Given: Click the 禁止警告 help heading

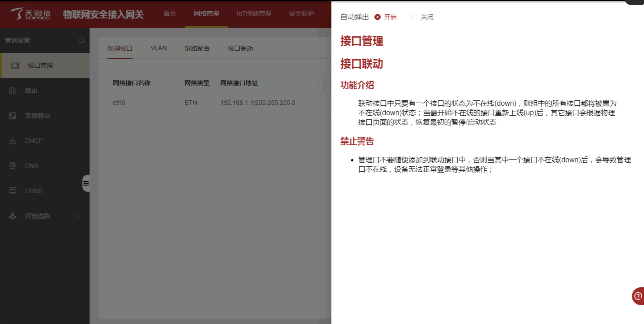Looking at the screenshot, I should pos(357,141).
